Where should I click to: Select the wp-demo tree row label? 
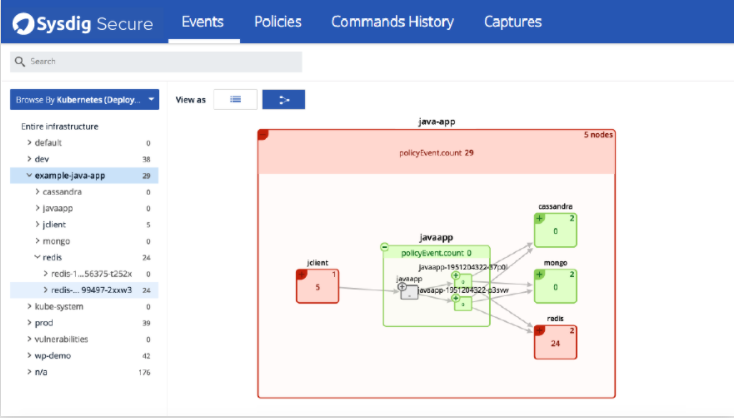click(52, 356)
